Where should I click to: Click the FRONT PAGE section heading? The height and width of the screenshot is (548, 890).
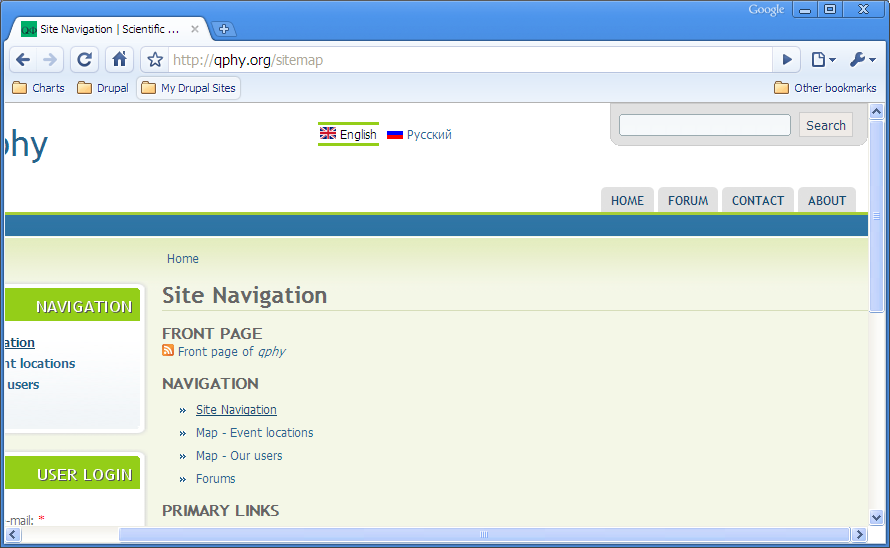212,333
